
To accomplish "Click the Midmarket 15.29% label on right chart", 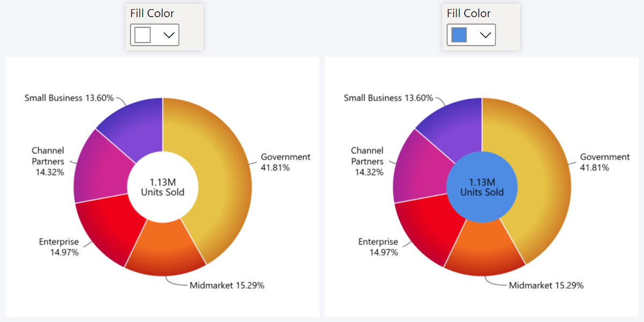I will 546,285.
